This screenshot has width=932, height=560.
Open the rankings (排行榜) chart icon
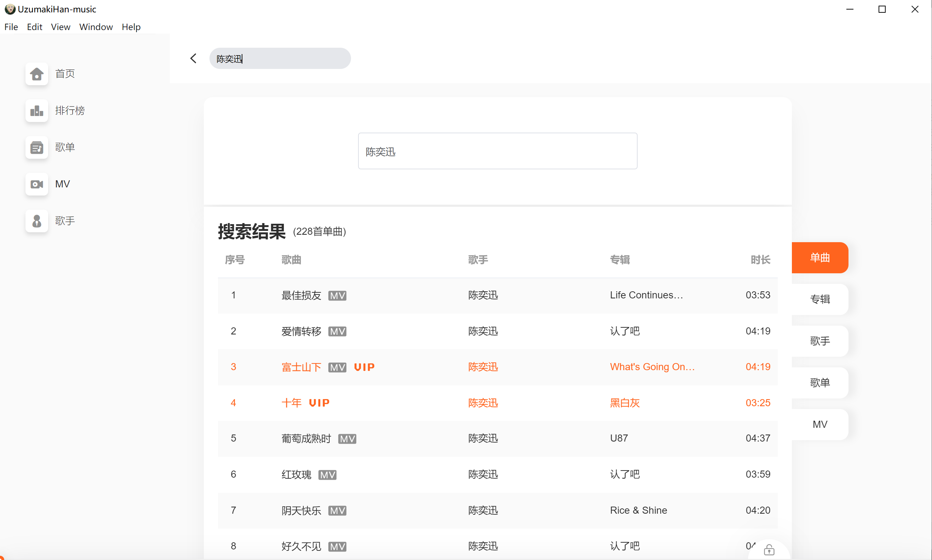[37, 111]
